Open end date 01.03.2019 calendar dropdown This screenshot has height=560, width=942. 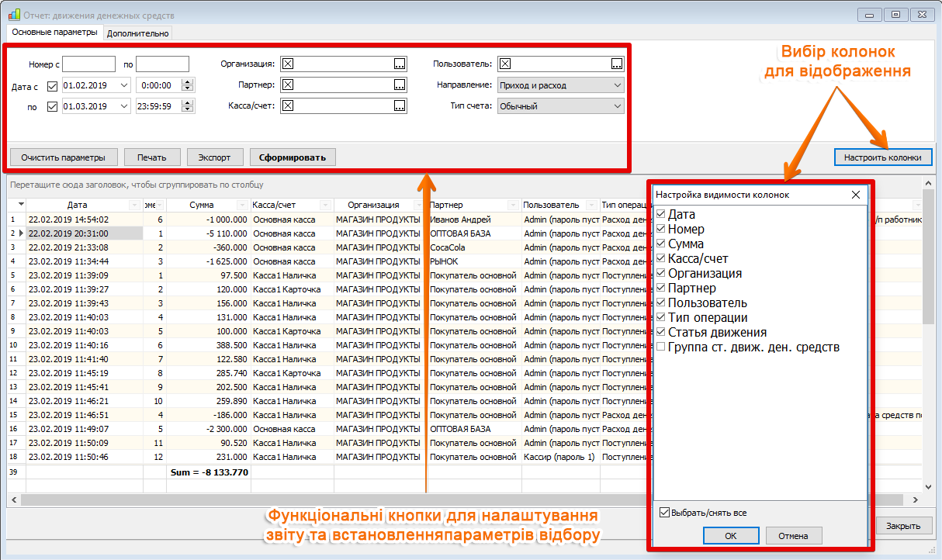123,106
